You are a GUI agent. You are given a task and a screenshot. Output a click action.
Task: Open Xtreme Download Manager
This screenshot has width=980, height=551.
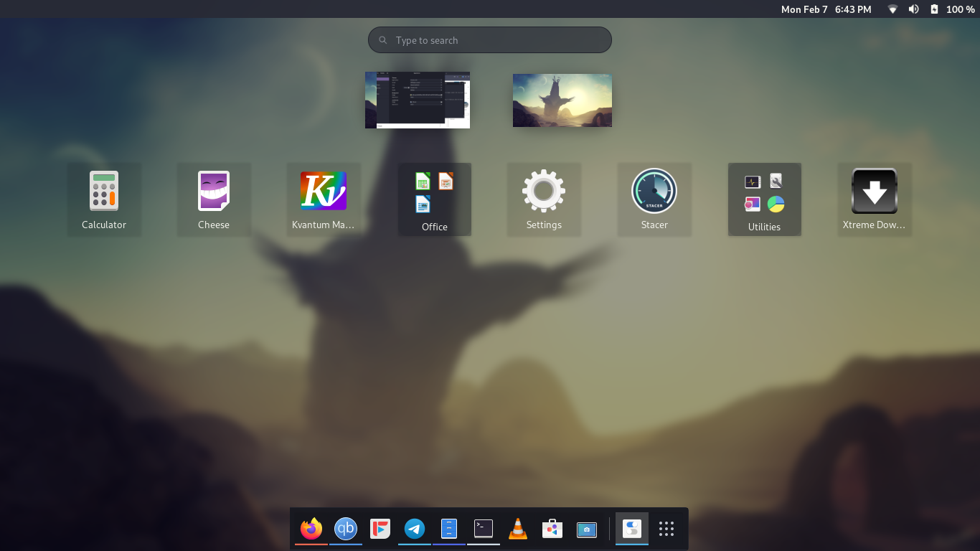pos(875,192)
